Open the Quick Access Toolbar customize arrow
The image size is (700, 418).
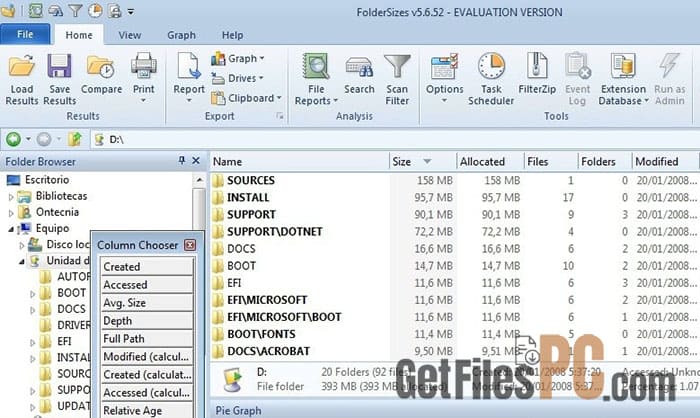point(131,12)
